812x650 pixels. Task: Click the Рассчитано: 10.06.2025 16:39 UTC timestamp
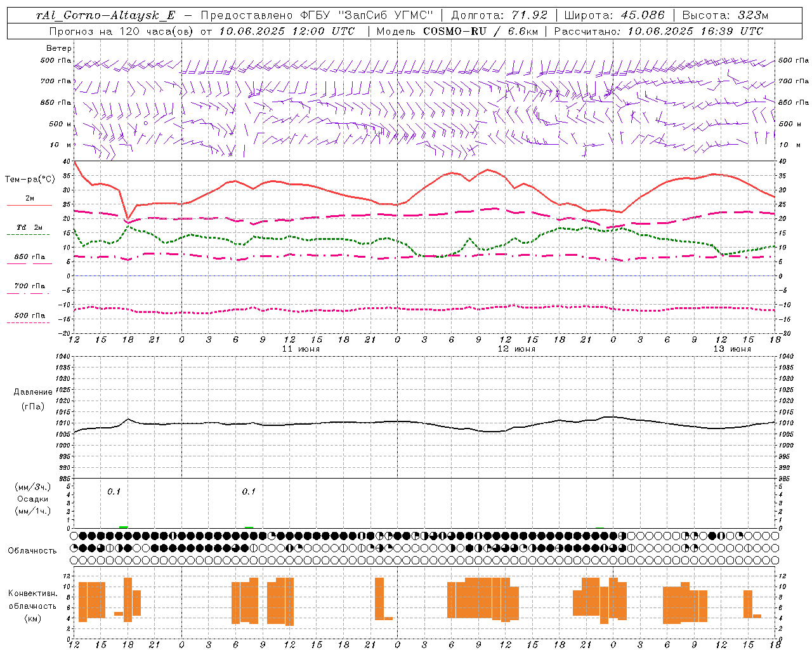coord(658,31)
